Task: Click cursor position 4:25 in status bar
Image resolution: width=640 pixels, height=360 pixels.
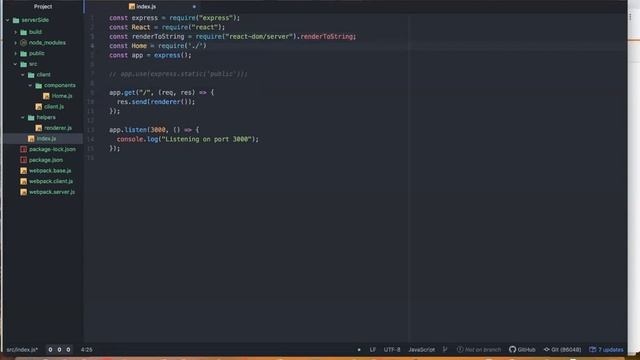Action: tap(87, 349)
